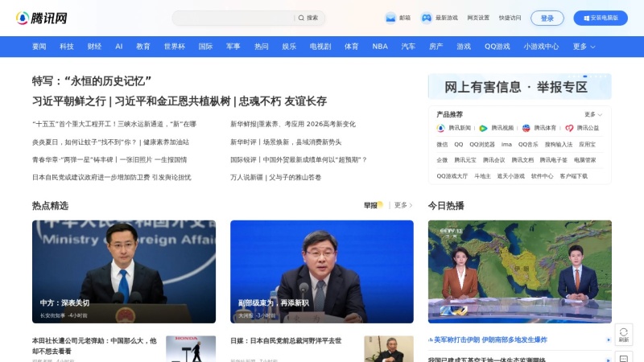This screenshot has height=362, width=644.
Task: Open the 要闻 channel
Action: 39,47
